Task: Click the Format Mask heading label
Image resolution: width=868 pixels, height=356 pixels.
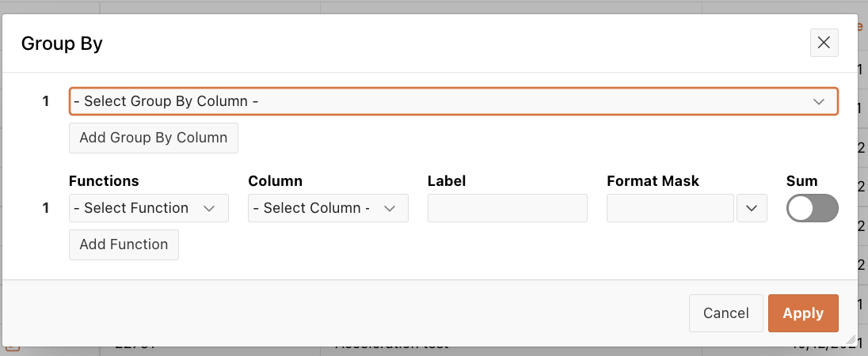Action: (x=653, y=180)
